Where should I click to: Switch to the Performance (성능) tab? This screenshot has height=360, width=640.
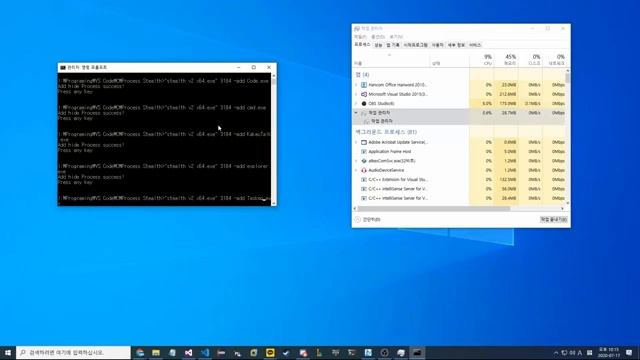tap(378, 45)
